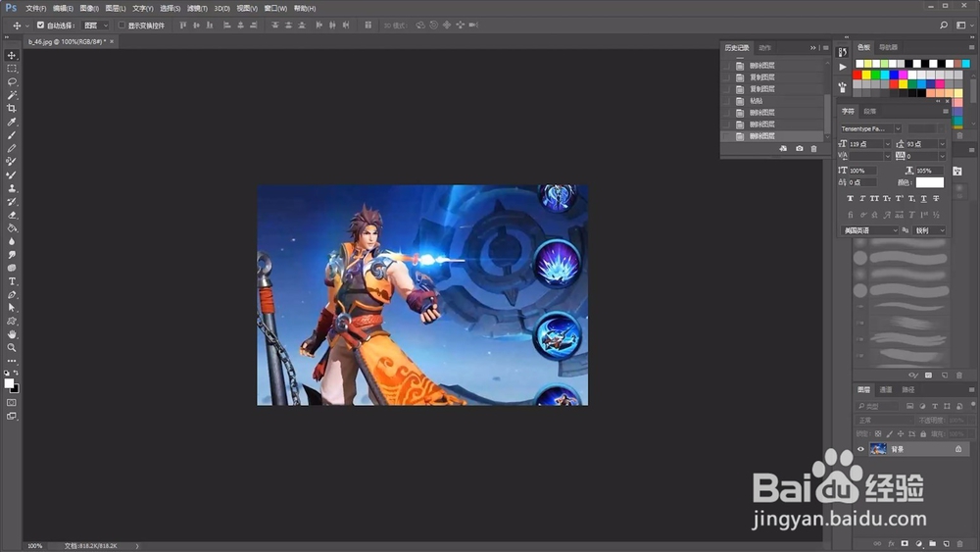Screen dimensions: 980x552
Task: Toggle lock all padlock in Layers lock row
Action: click(923, 433)
